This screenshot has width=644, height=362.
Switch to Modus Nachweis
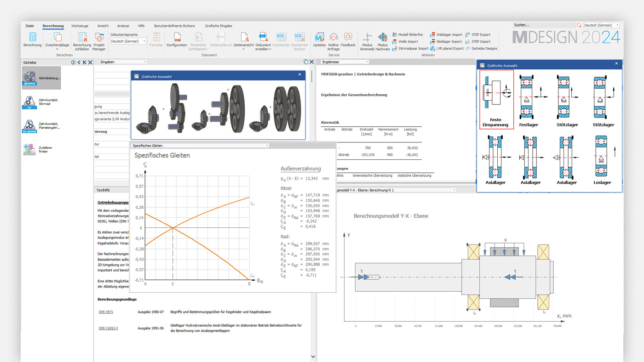(383, 40)
